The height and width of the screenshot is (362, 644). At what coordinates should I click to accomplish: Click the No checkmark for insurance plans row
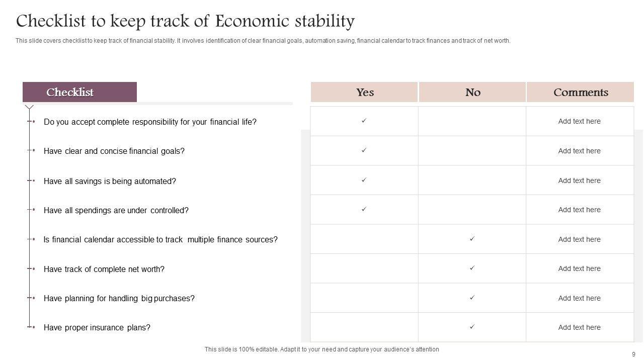point(472,327)
